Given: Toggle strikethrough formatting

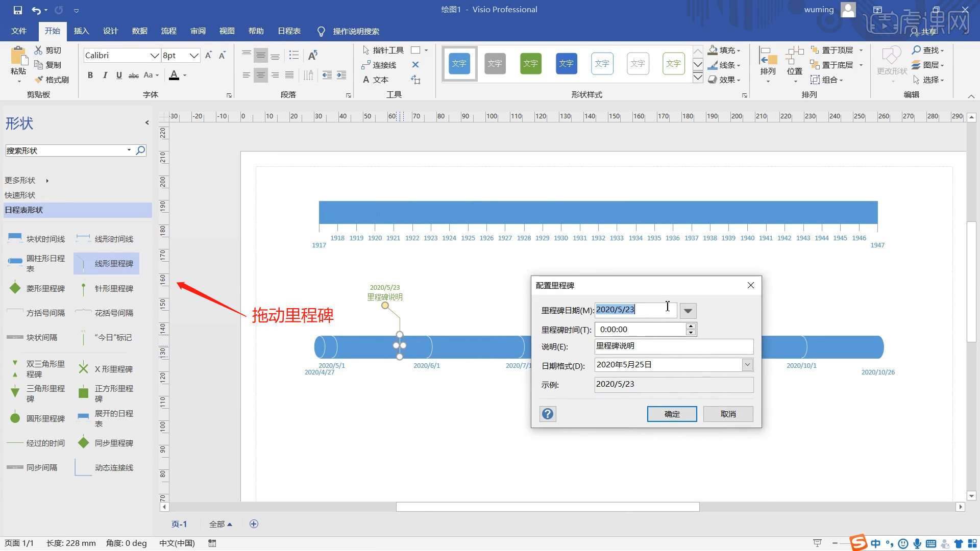Looking at the screenshot, I should click(133, 76).
